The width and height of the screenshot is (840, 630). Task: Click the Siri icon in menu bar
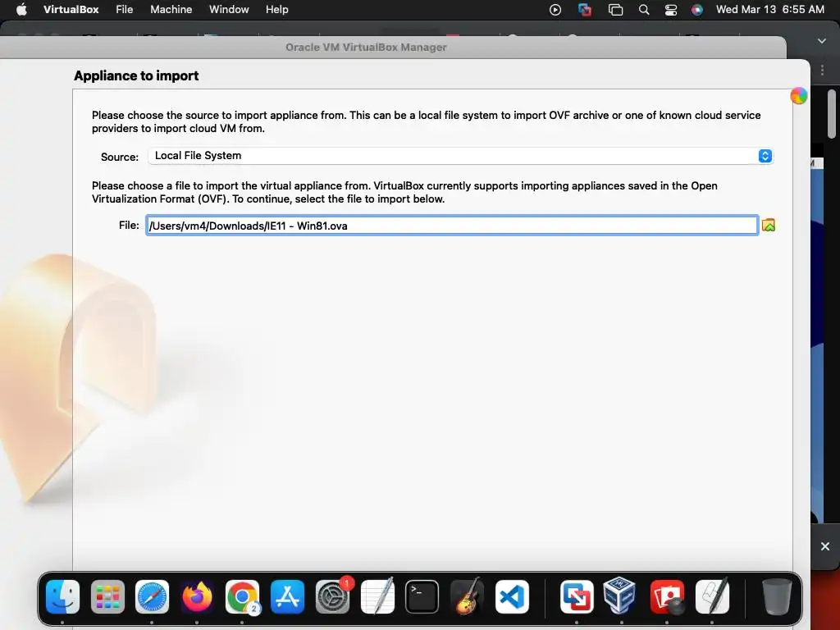click(x=697, y=10)
